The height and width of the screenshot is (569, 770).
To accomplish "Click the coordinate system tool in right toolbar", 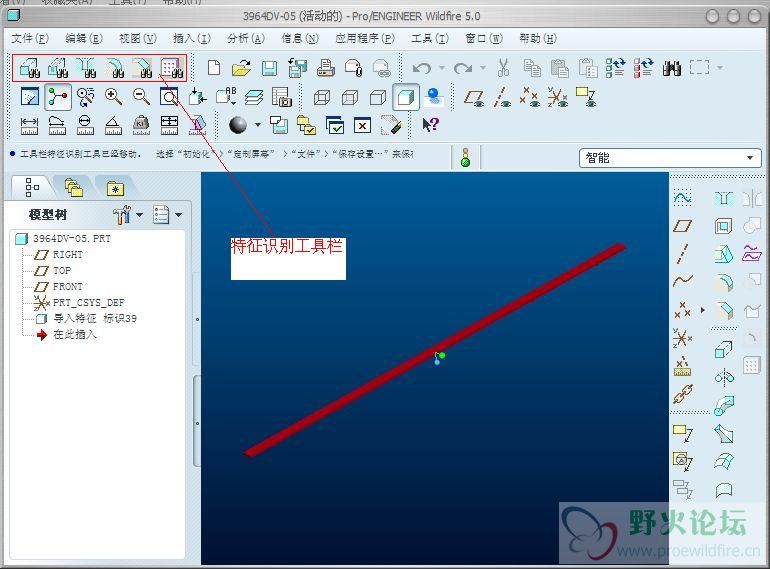I will point(683,338).
